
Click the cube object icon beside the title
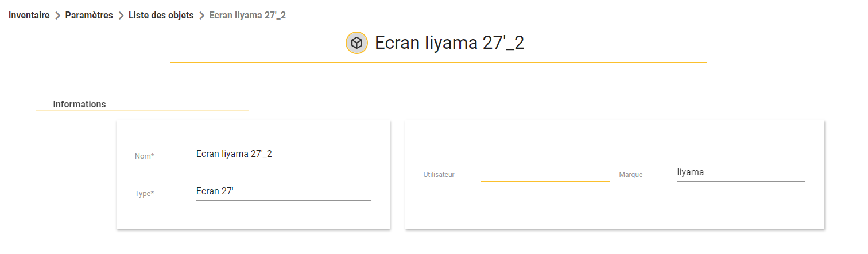[356, 43]
